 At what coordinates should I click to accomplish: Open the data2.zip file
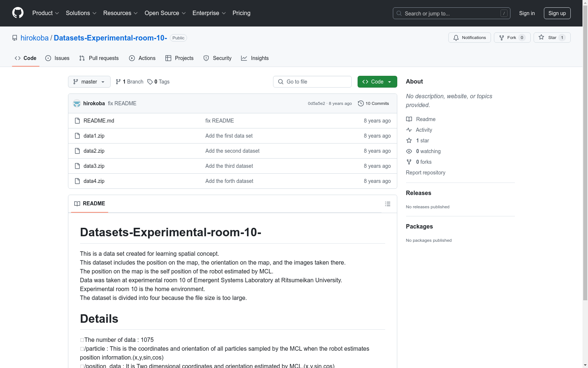pyautogui.click(x=94, y=151)
